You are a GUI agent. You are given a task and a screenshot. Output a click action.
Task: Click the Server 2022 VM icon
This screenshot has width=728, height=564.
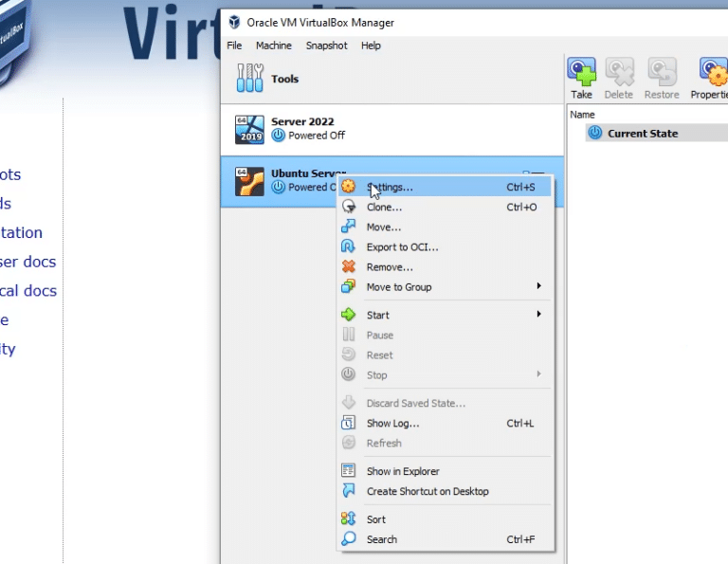click(x=249, y=129)
